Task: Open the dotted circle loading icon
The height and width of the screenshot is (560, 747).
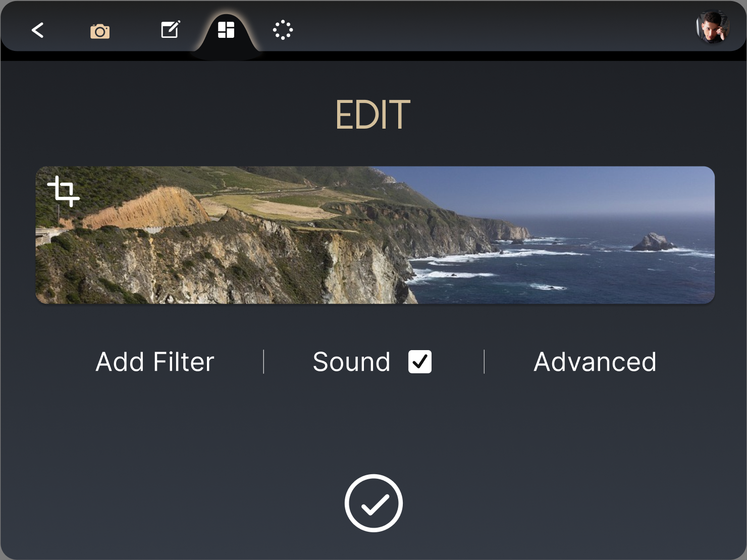Action: (283, 30)
